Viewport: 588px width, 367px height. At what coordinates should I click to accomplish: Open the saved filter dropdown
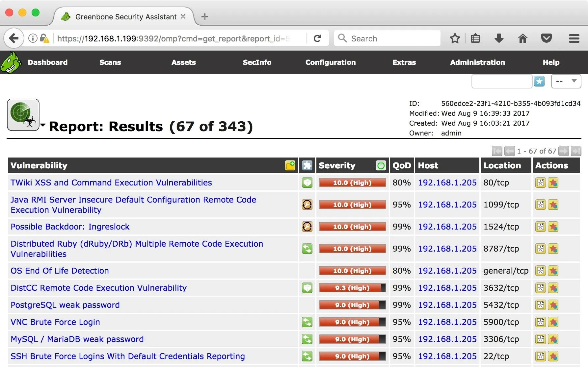[566, 81]
